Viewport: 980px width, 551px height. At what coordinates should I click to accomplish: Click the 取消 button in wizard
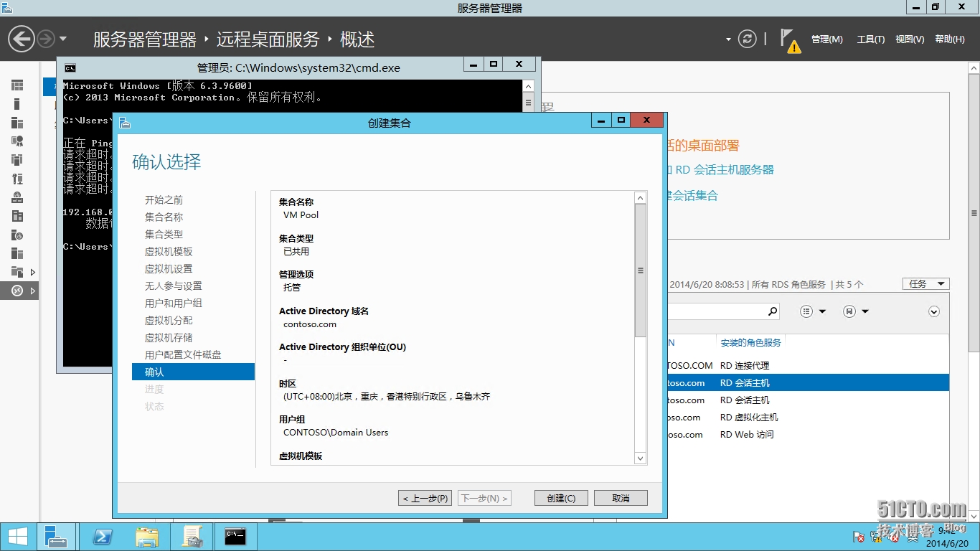point(621,498)
